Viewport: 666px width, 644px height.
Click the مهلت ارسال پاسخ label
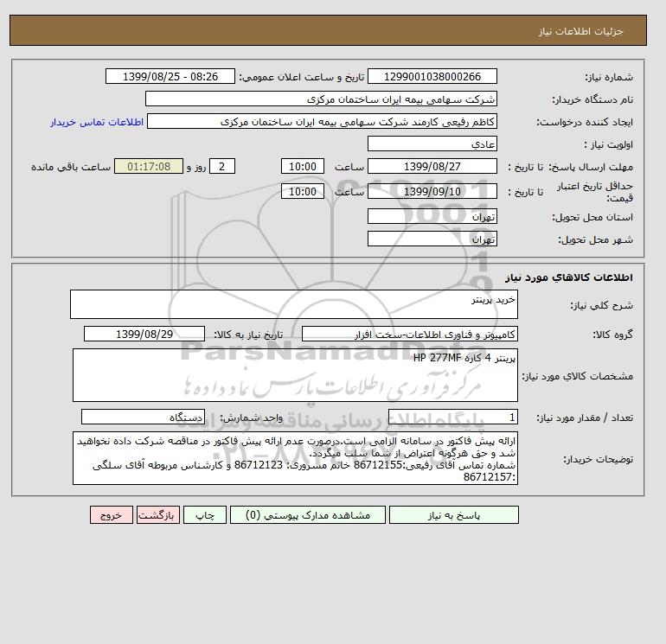pyautogui.click(x=592, y=167)
